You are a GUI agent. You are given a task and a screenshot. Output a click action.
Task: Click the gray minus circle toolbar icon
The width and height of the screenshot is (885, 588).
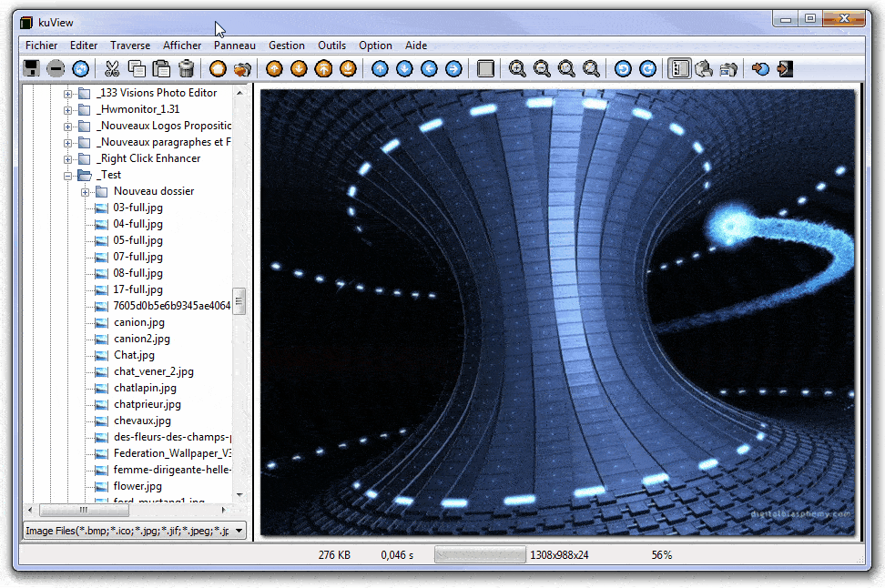click(56, 69)
